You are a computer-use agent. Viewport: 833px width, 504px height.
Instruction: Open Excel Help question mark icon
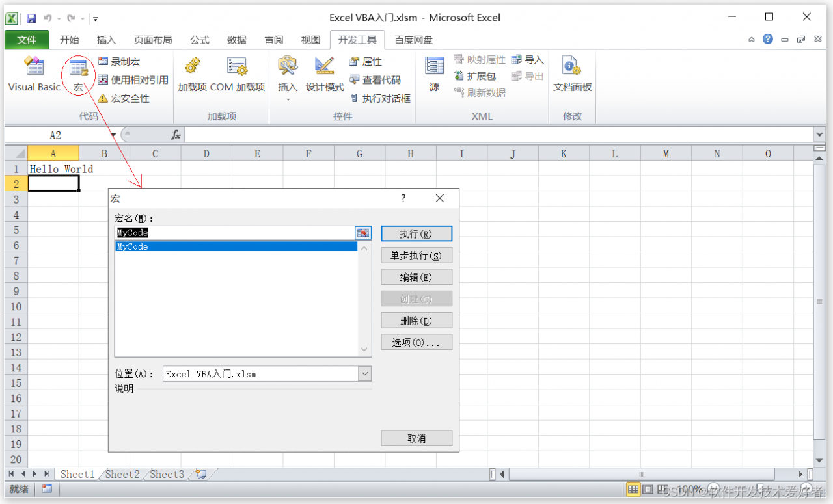tap(768, 39)
